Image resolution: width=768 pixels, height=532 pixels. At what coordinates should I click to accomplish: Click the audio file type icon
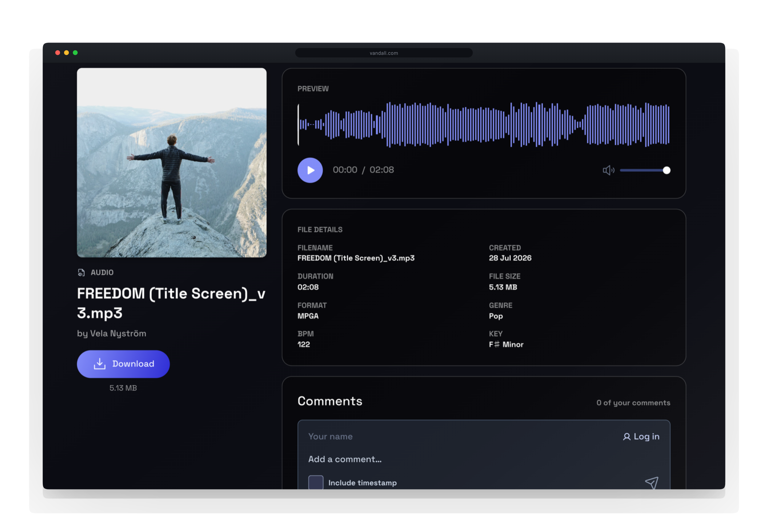81,272
